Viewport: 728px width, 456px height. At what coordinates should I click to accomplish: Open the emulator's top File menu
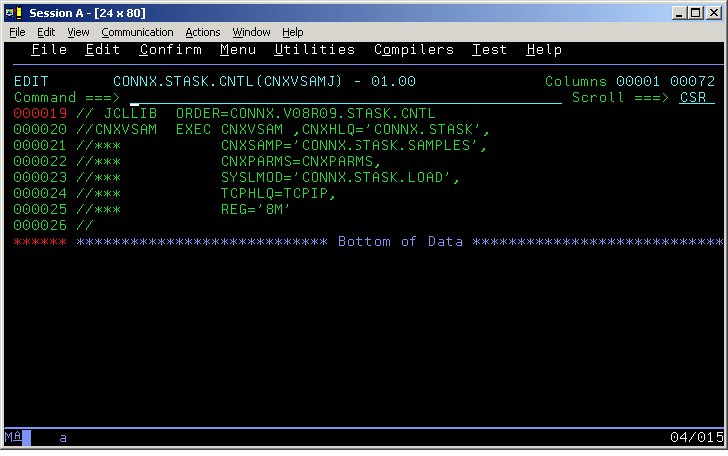[x=17, y=32]
